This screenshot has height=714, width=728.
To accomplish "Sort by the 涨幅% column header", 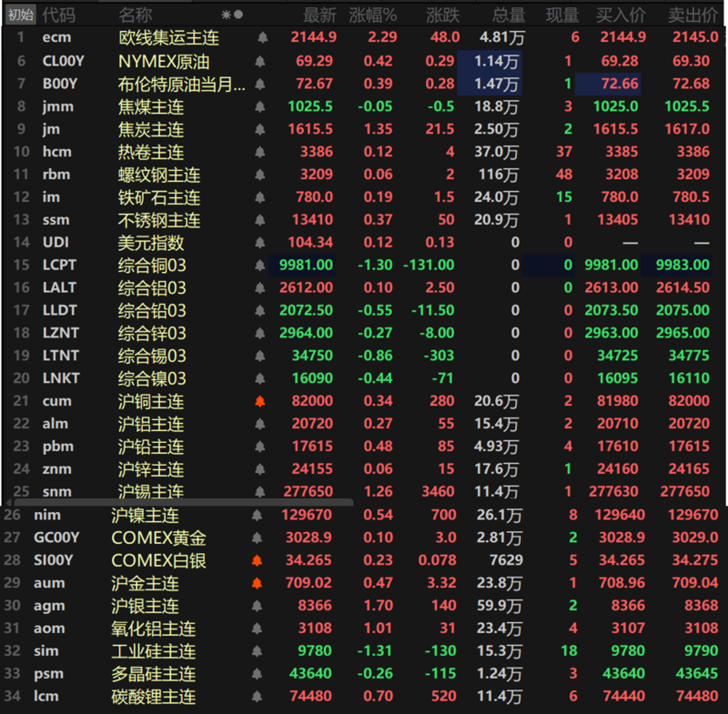I will click(373, 15).
